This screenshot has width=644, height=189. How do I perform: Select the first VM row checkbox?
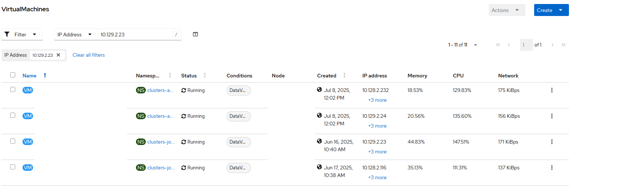click(x=13, y=89)
